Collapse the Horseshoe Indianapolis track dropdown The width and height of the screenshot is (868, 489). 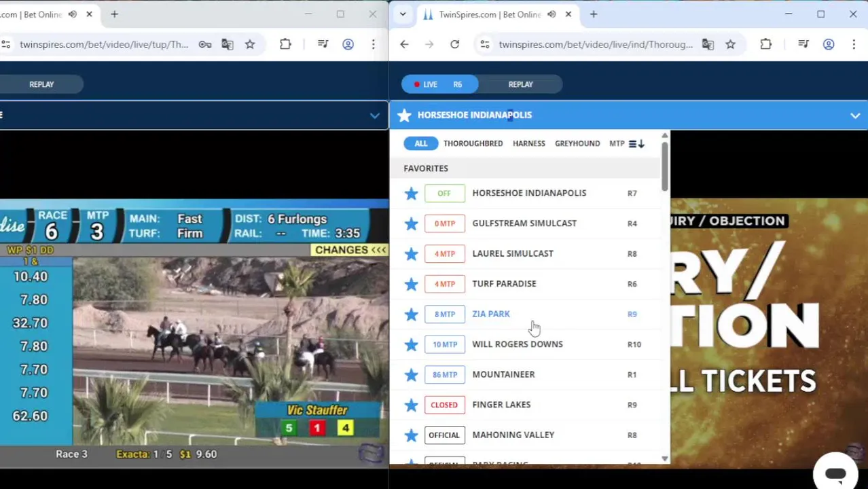[x=855, y=115]
